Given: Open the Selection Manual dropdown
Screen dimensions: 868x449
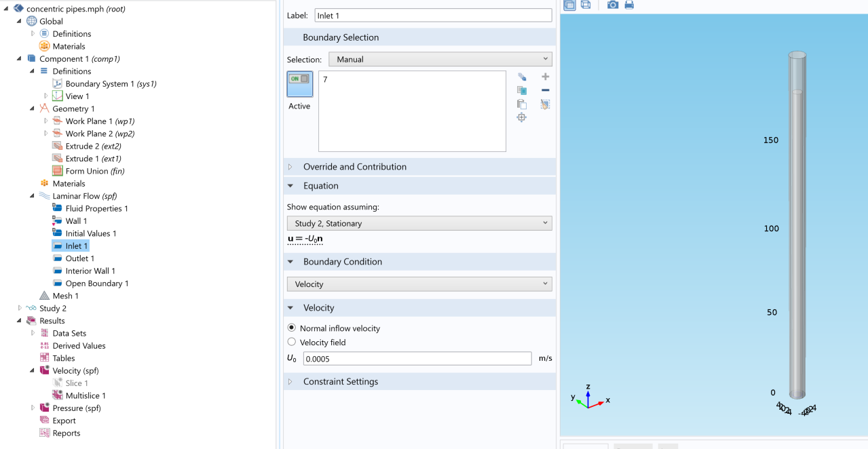Looking at the screenshot, I should [440, 59].
